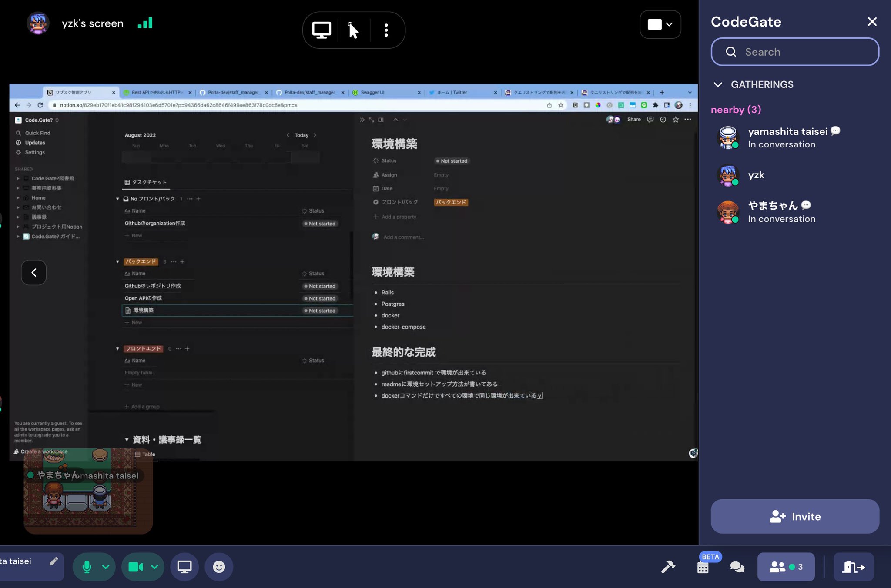Edit name with the pencil icon
Screen dimensions: 891x588
click(x=54, y=561)
